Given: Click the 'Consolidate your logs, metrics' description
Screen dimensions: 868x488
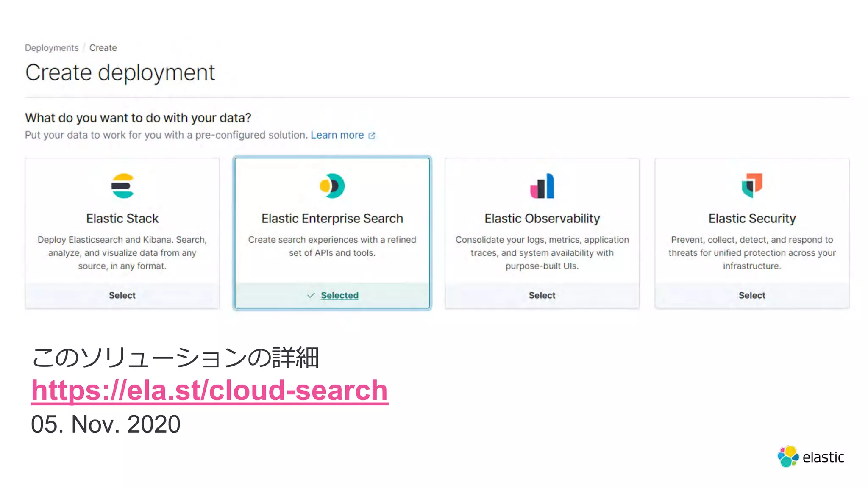Looking at the screenshot, I should pos(542,253).
